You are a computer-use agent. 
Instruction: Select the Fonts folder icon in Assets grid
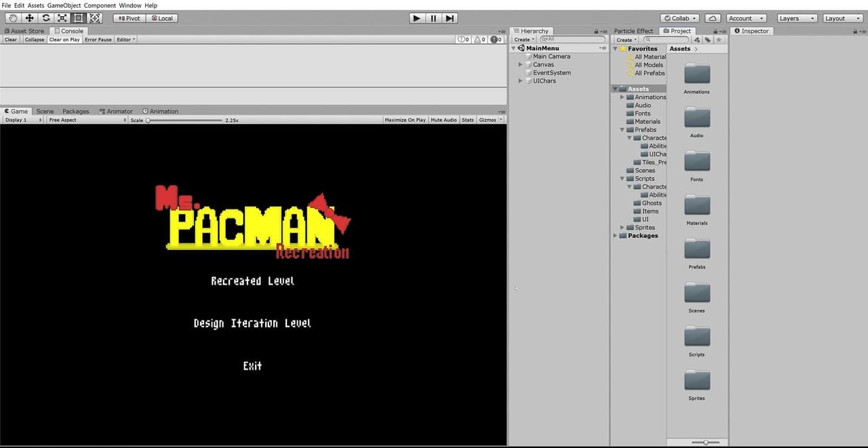[x=697, y=161]
